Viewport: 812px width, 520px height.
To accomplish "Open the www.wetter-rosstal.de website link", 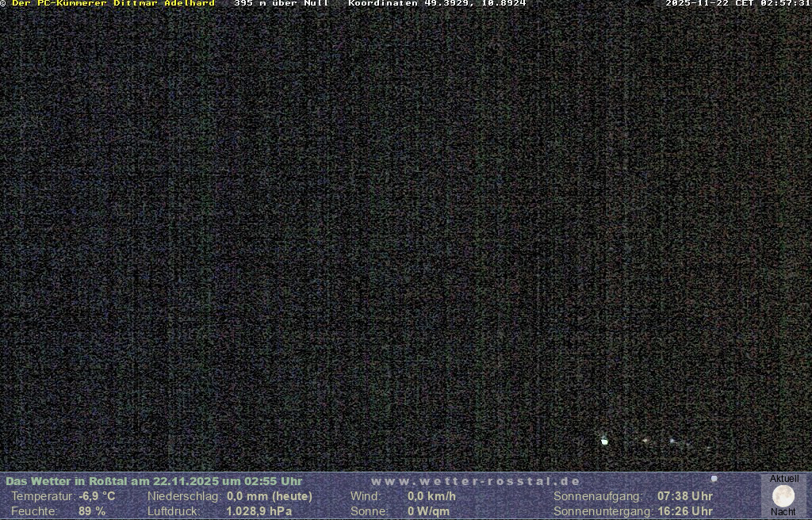I will pos(476,481).
